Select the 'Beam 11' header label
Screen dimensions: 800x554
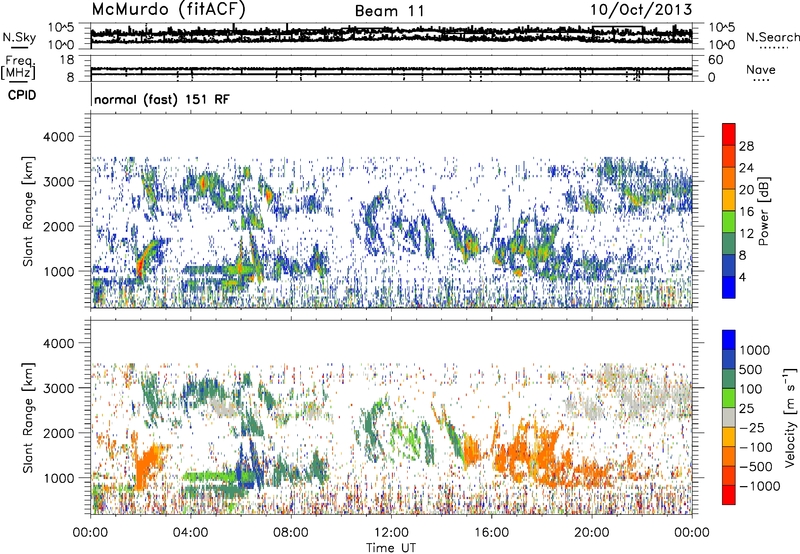389,11
